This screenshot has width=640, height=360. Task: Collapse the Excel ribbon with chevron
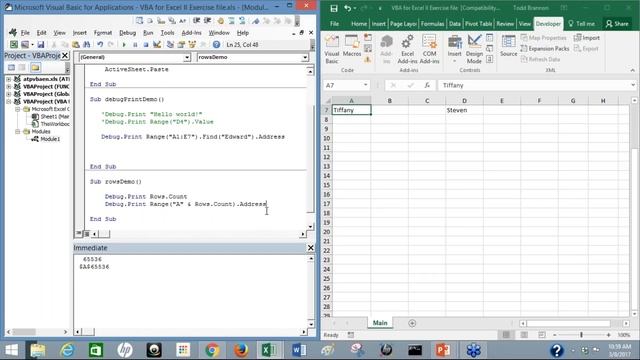tap(633, 70)
